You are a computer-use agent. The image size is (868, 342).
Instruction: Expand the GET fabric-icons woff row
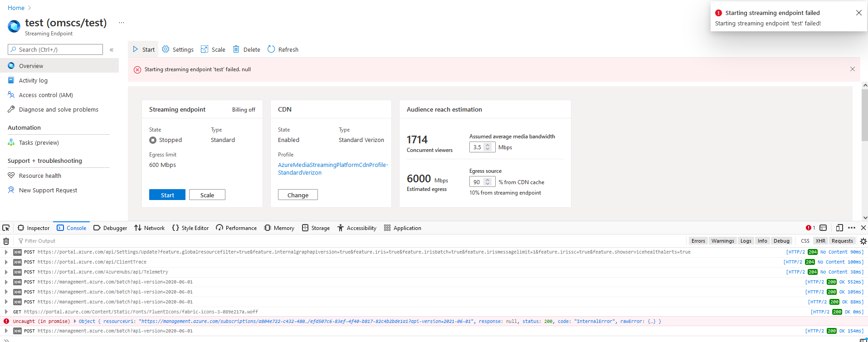pyautogui.click(x=6, y=312)
